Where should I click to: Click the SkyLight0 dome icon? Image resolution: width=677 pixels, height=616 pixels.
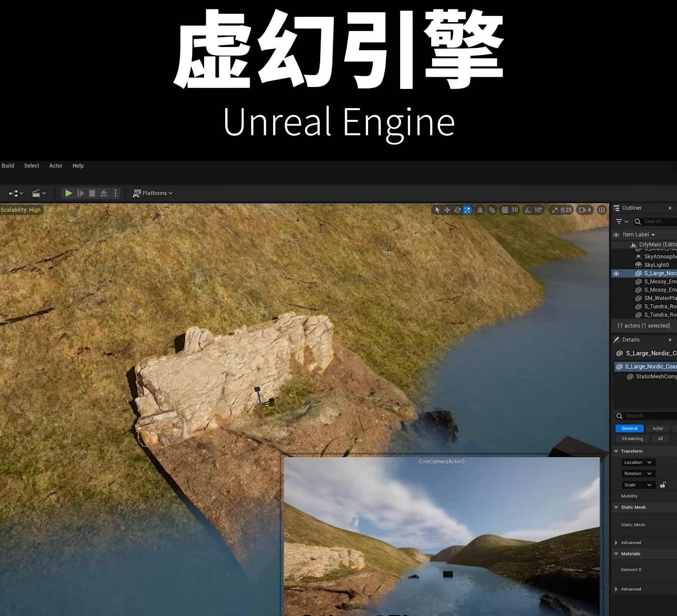(638, 265)
